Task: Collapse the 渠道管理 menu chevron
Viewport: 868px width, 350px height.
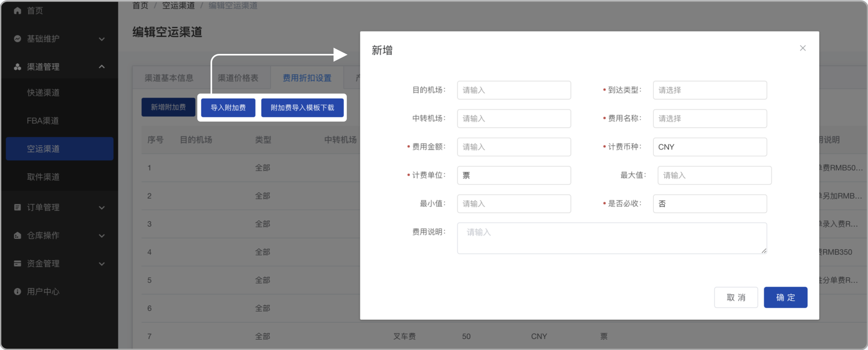Action: 102,67
